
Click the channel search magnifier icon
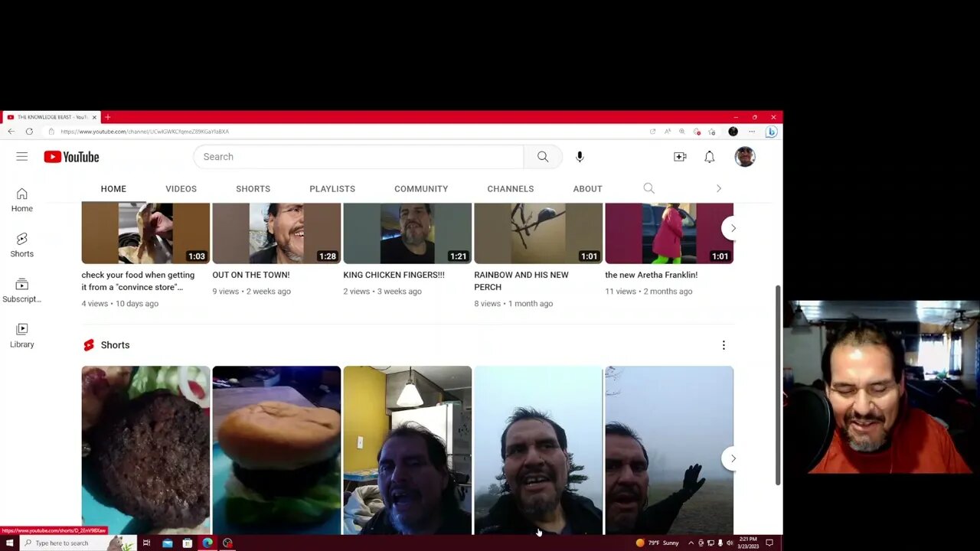[x=649, y=188]
